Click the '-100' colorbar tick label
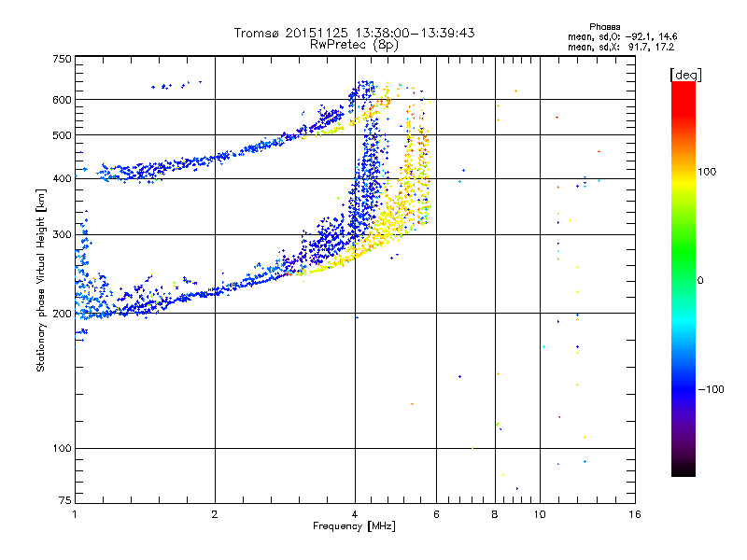Image resolution: width=747 pixels, height=560 pixels. [711, 389]
